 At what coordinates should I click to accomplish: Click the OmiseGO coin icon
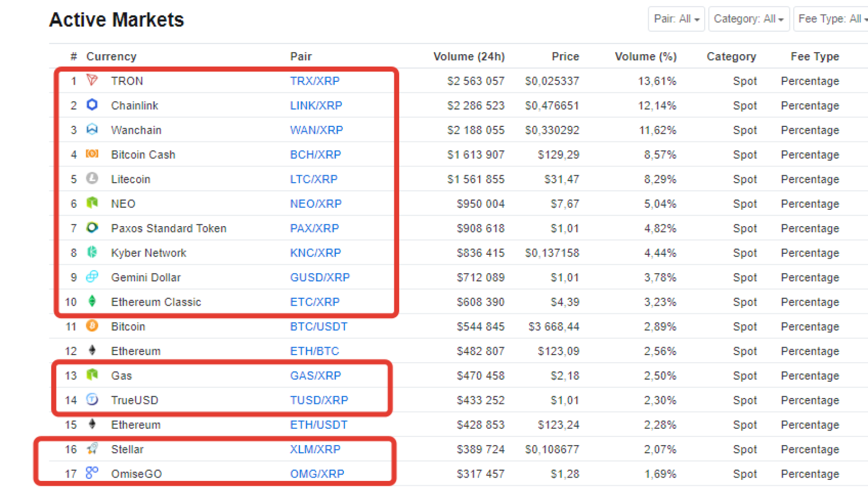point(92,473)
